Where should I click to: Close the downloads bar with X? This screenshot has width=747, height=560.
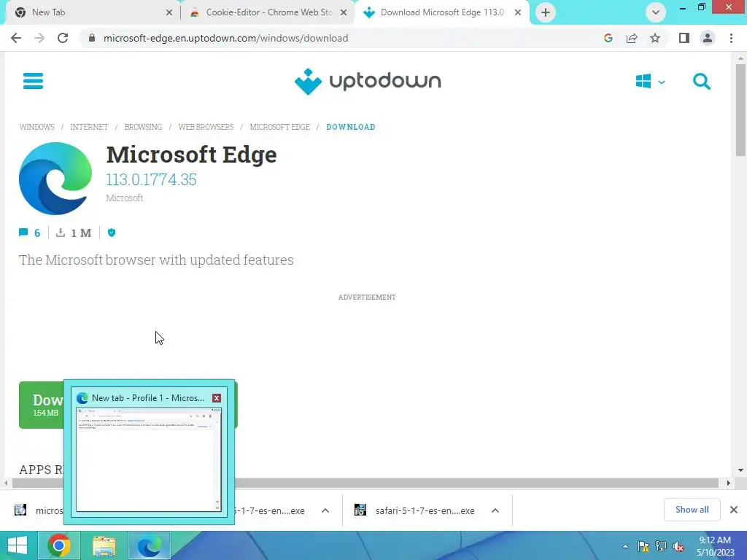734,510
